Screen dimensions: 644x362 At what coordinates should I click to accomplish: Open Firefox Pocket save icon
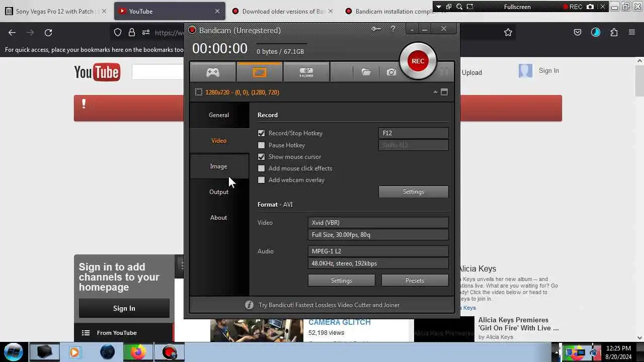click(578, 32)
